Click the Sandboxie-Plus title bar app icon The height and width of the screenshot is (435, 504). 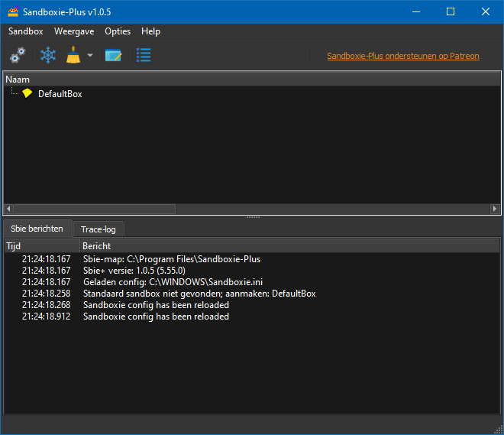[x=12, y=11]
